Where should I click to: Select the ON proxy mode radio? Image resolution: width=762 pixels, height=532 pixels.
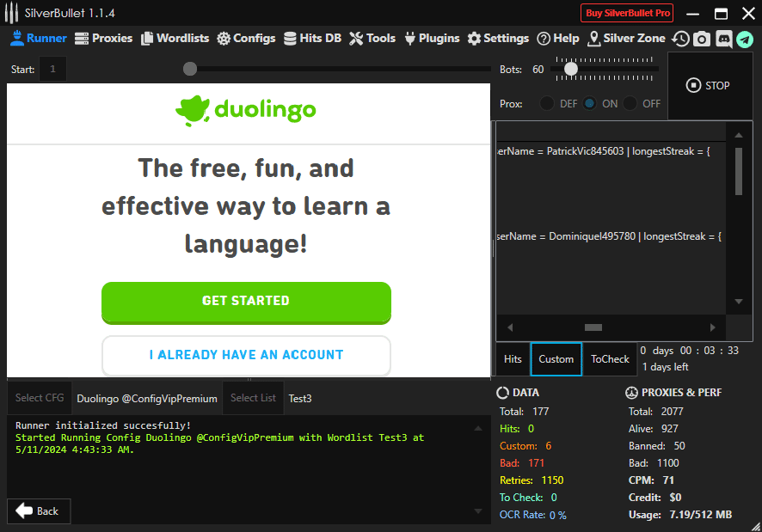(589, 103)
